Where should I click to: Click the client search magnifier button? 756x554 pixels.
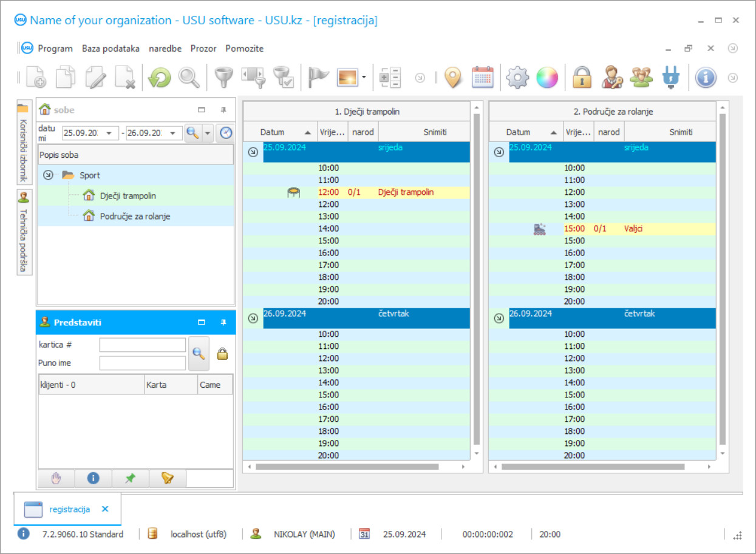tap(199, 354)
